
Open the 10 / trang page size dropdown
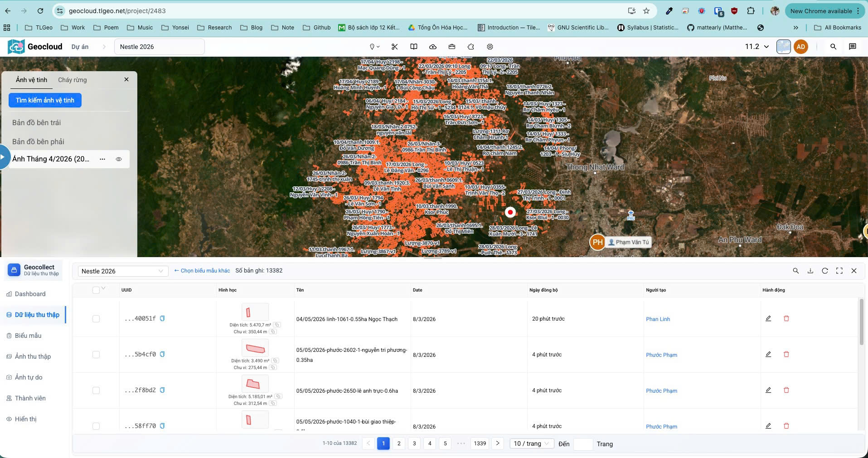click(x=532, y=443)
